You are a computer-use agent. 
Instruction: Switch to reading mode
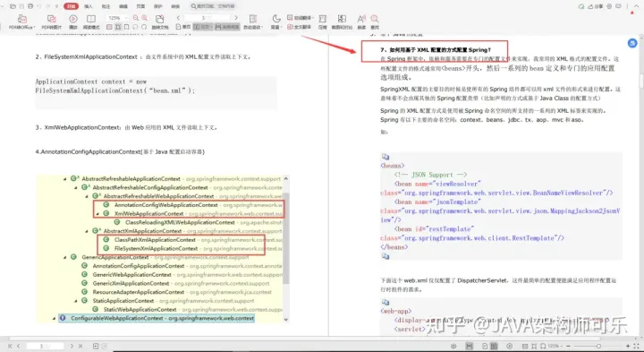coord(91,21)
